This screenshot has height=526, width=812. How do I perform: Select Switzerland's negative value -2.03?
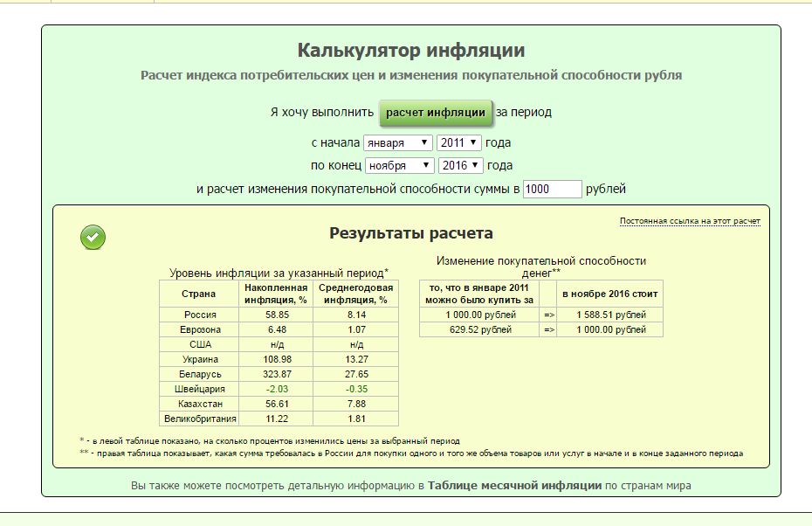point(275,389)
